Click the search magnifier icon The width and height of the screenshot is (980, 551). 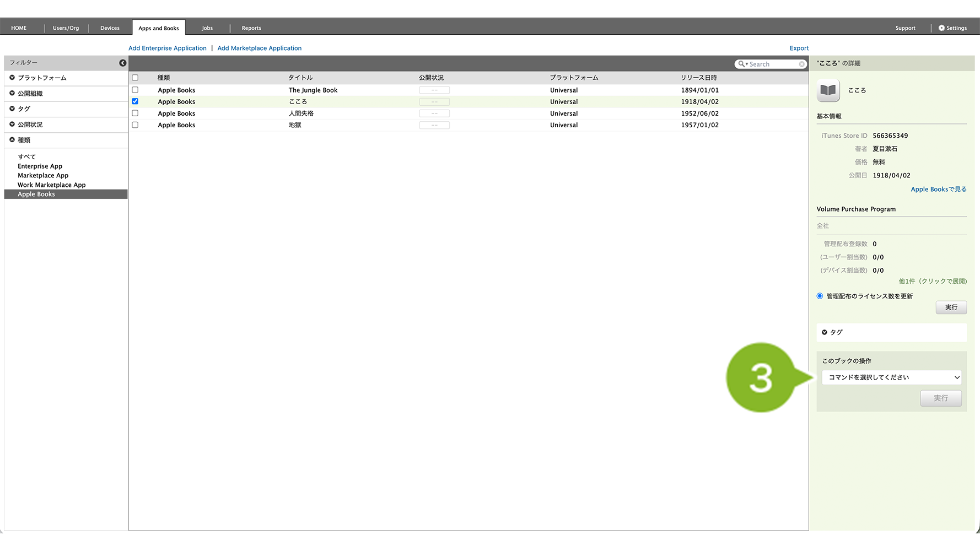(742, 64)
